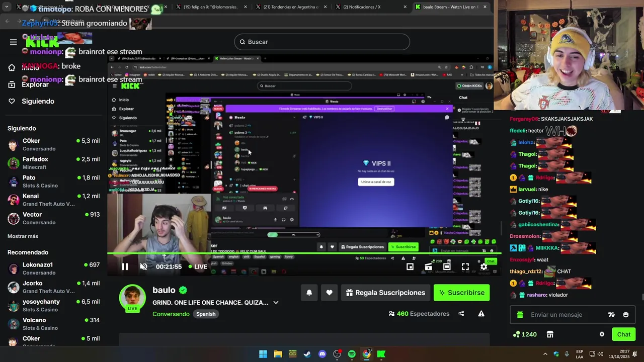The height and width of the screenshot is (362, 644).
Task: Open the player settings gear
Action: (x=484, y=266)
